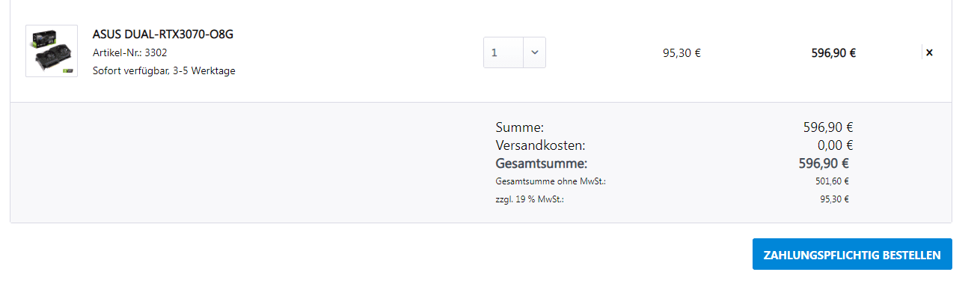
Task: Open the ASUS DUAL-RTX3070 product thumbnail
Action: [x=52, y=51]
